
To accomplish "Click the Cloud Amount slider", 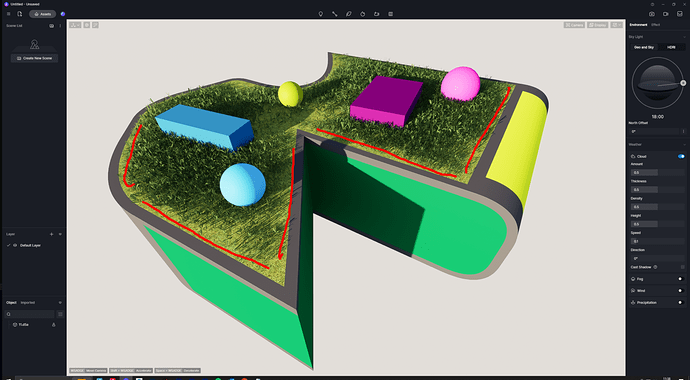I will 657,172.
